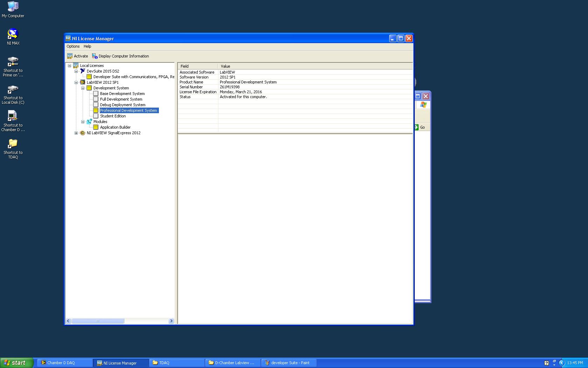Image resolution: width=588 pixels, height=368 pixels.
Task: Click the Modules puzzle-piece icon
Action: tap(89, 122)
